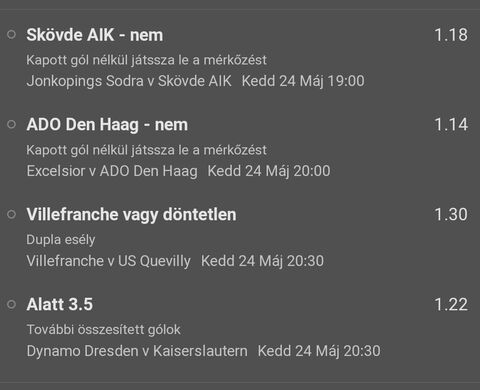Open the Villefranche v US Quevilly match
The image size is (480, 390).
click(108, 261)
